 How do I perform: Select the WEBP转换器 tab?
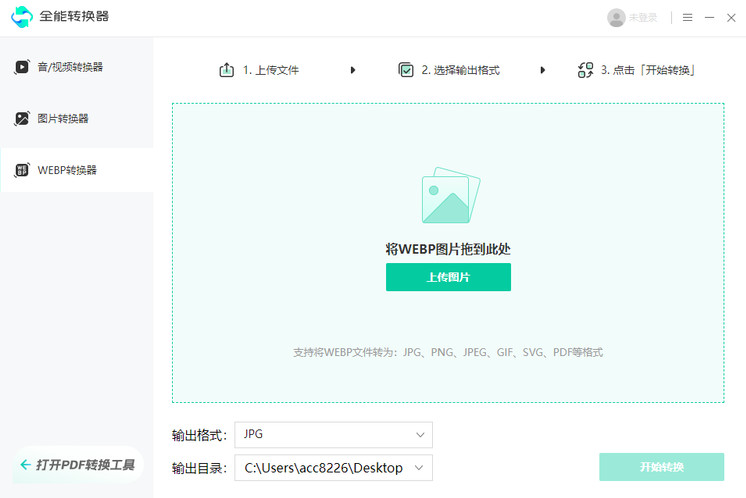pos(67,170)
